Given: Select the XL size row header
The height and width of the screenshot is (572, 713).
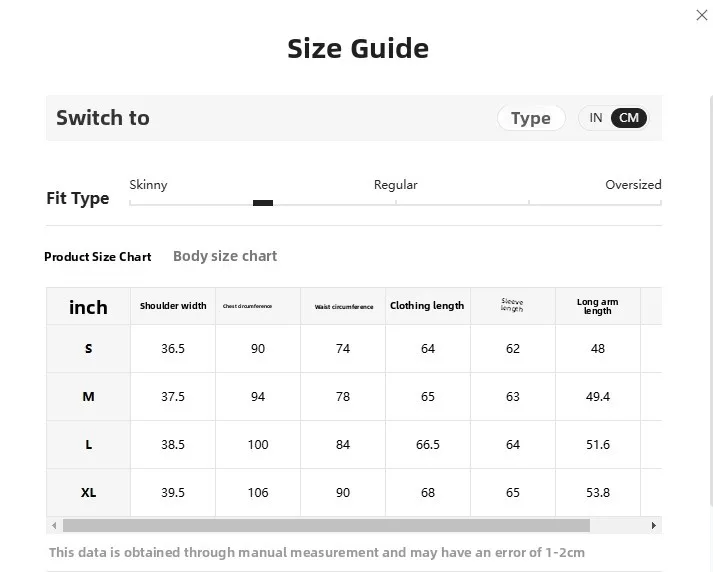Looking at the screenshot, I should click(88, 492).
